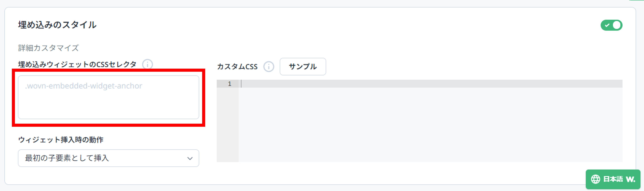
Task: Toggle the embed style setting off
Action: [611, 25]
